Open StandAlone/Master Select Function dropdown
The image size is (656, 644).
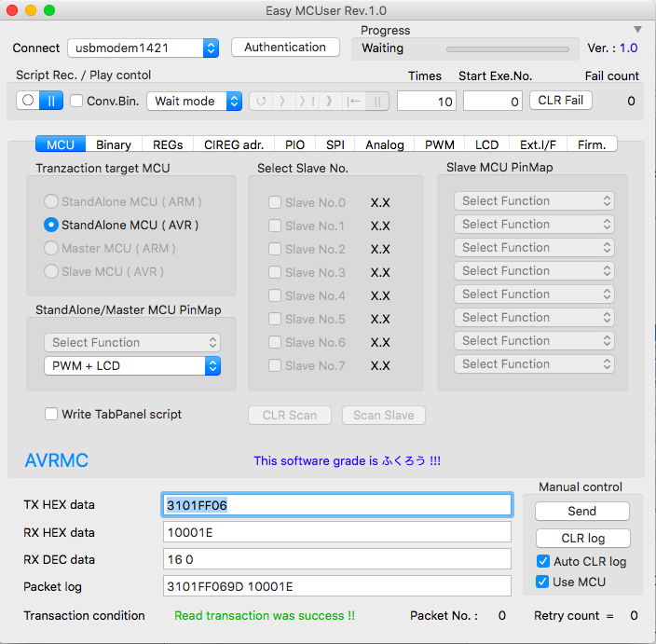click(132, 343)
